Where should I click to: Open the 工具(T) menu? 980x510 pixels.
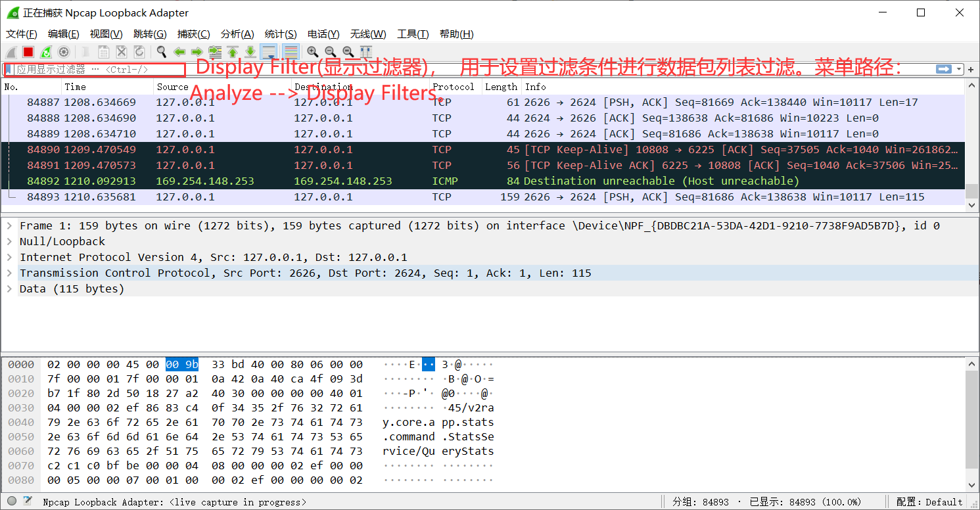413,34
